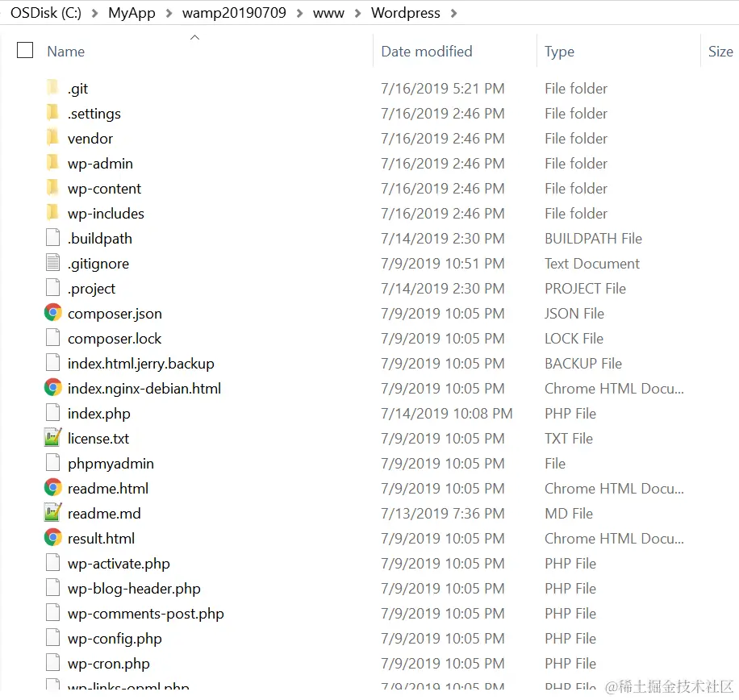
Task: Go to wamp20190709 in breadcrumb
Action: tap(234, 13)
